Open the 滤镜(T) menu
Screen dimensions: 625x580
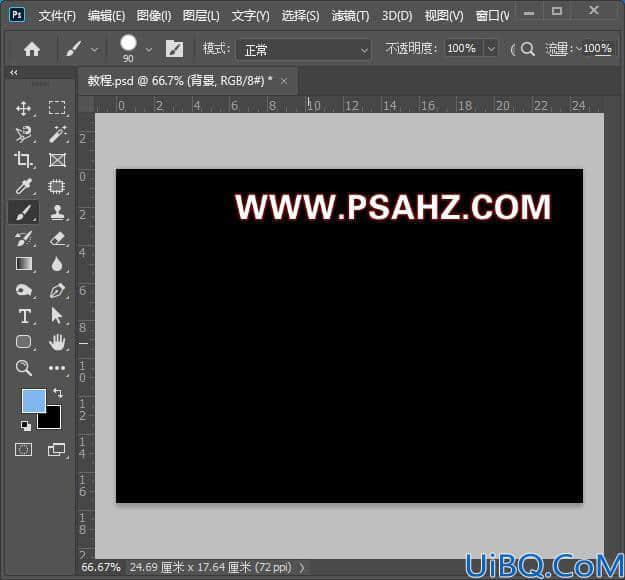(x=350, y=16)
